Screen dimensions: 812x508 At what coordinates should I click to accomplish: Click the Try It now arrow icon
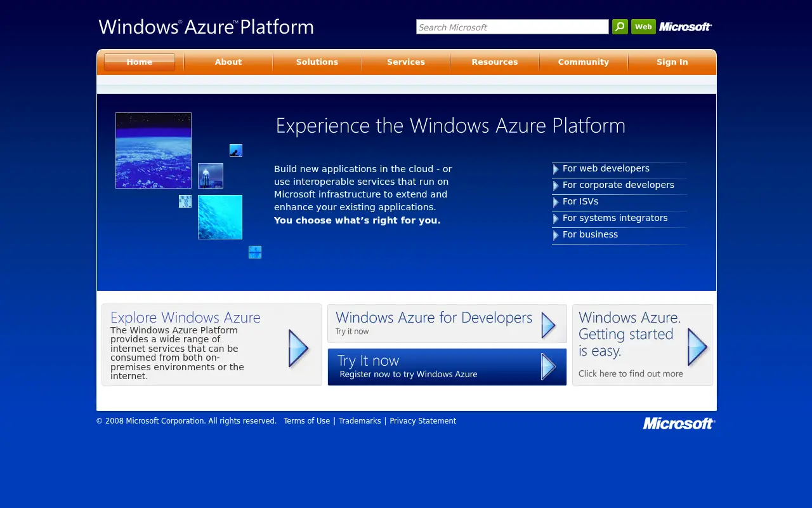[x=549, y=366]
